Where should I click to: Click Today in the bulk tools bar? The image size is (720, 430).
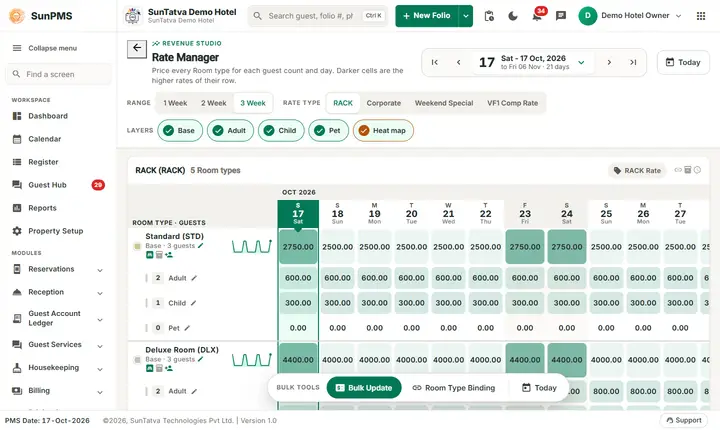click(539, 388)
